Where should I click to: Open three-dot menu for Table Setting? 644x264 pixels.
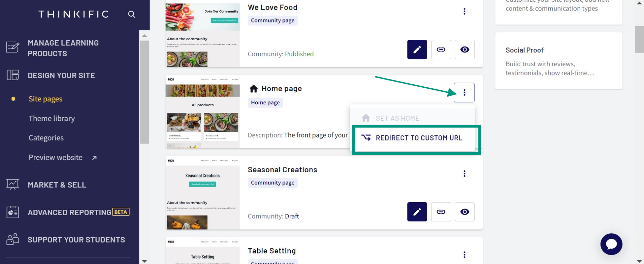[464, 255]
